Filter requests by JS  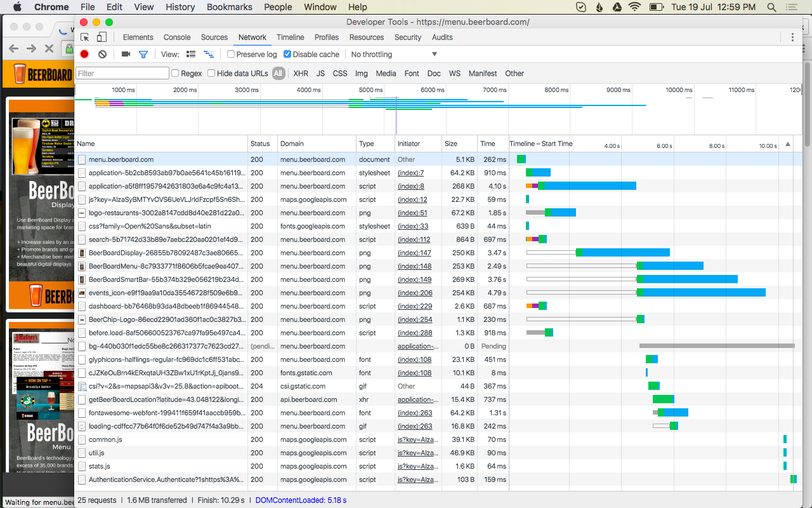click(320, 74)
